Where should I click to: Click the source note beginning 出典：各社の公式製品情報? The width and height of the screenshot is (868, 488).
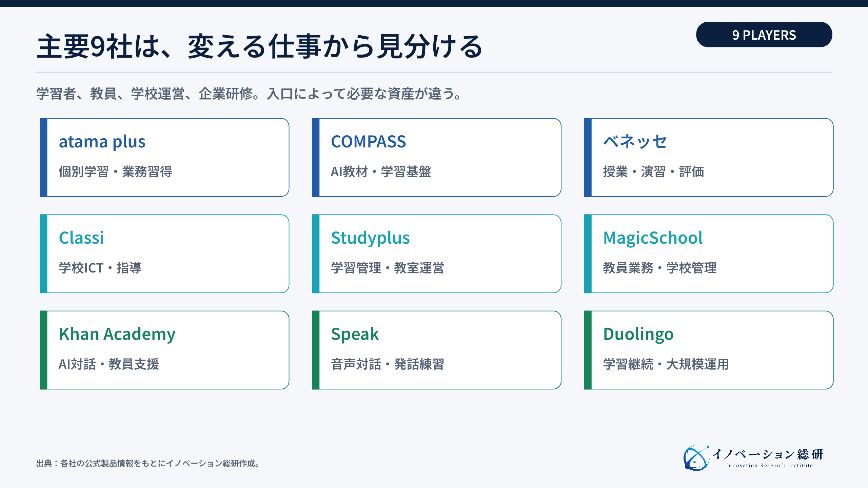pos(148,463)
